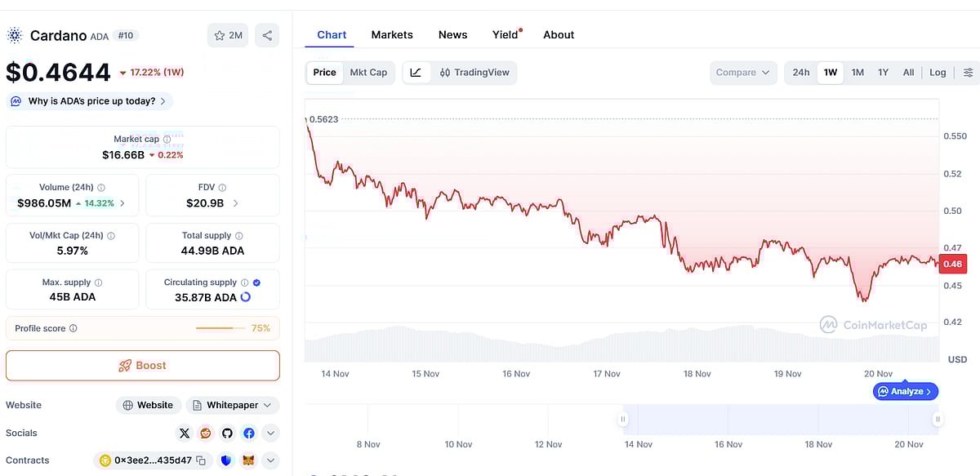Viewport: 980px width, 476px height.
Task: Select the 24h time range
Action: click(801, 73)
